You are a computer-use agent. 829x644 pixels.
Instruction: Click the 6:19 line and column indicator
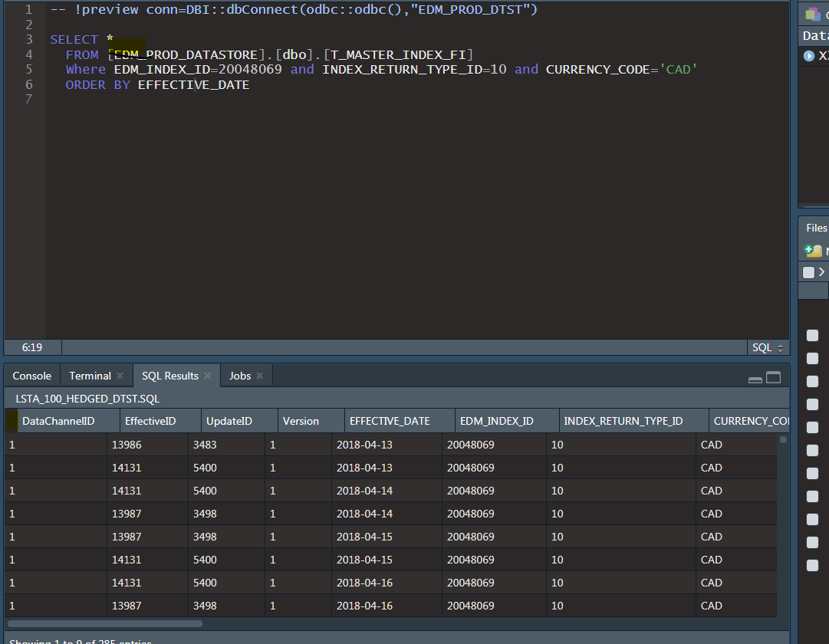pyautogui.click(x=31, y=347)
